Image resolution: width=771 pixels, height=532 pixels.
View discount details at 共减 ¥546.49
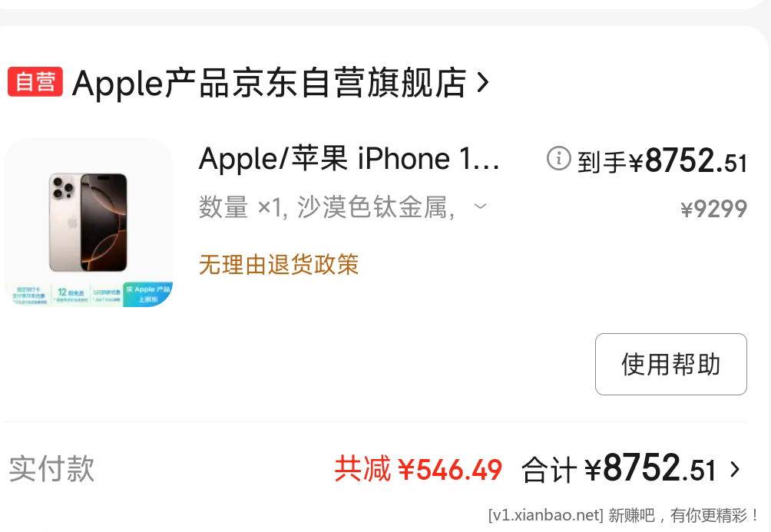[419, 469]
